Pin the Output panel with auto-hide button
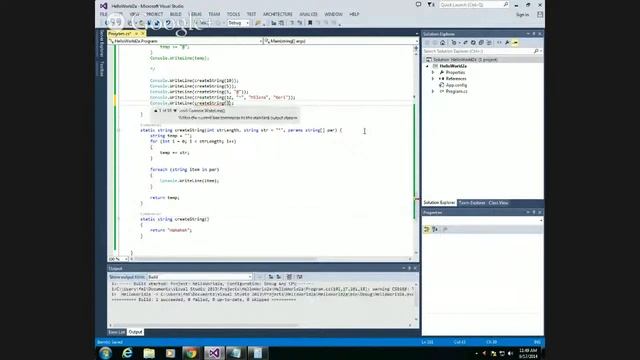The height and width of the screenshot is (360, 640). pyautogui.click(x=409, y=268)
